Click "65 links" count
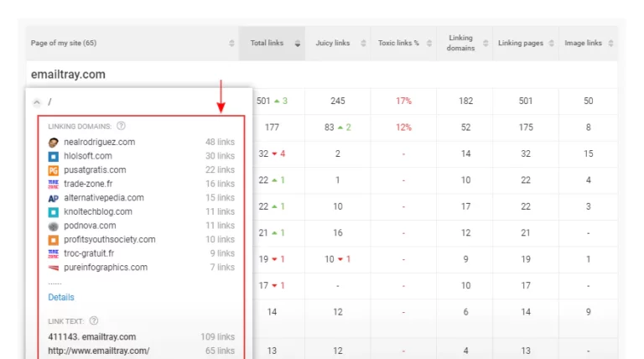Screen dimensions: 644x359 tap(221, 351)
